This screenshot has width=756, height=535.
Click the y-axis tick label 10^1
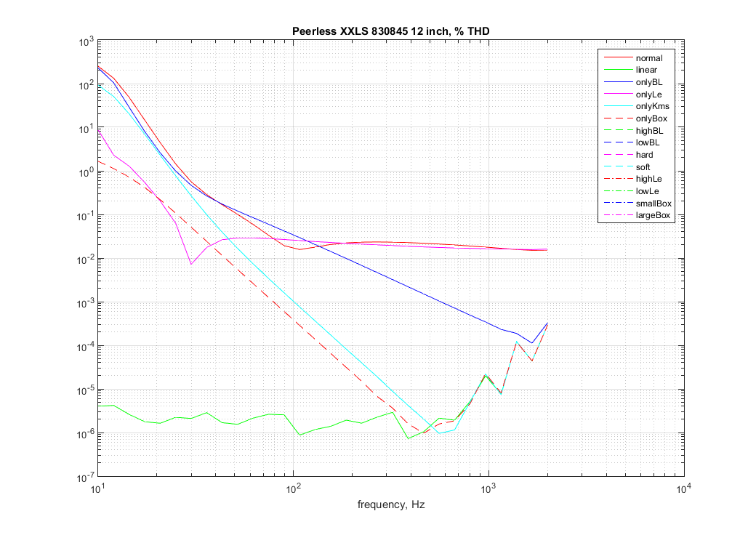[86, 129]
